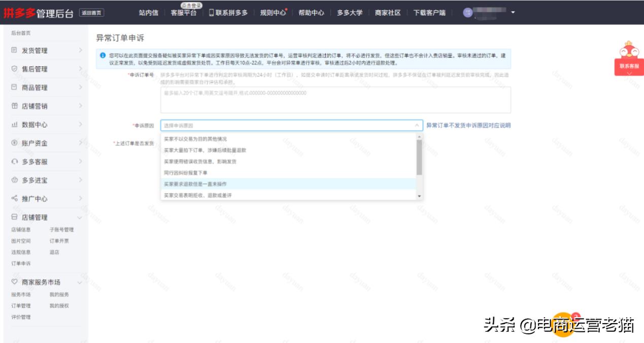Click the 店铺管理 store icon
This screenshot has width=644, height=343.
pos(14,217)
